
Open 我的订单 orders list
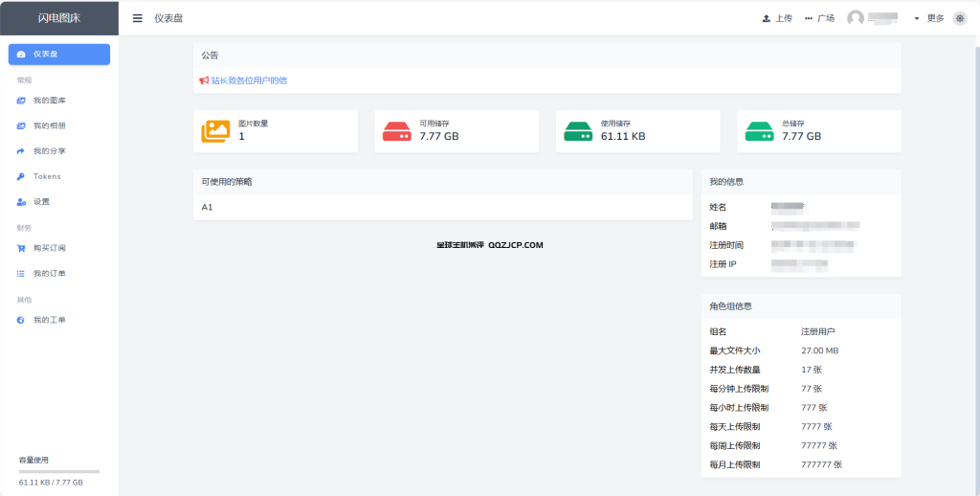(x=49, y=274)
